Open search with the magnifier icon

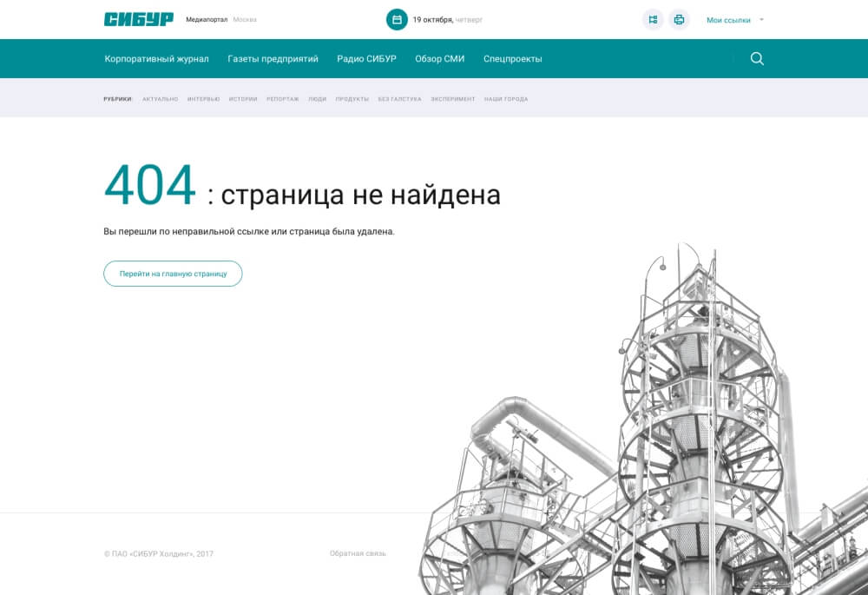tap(757, 59)
